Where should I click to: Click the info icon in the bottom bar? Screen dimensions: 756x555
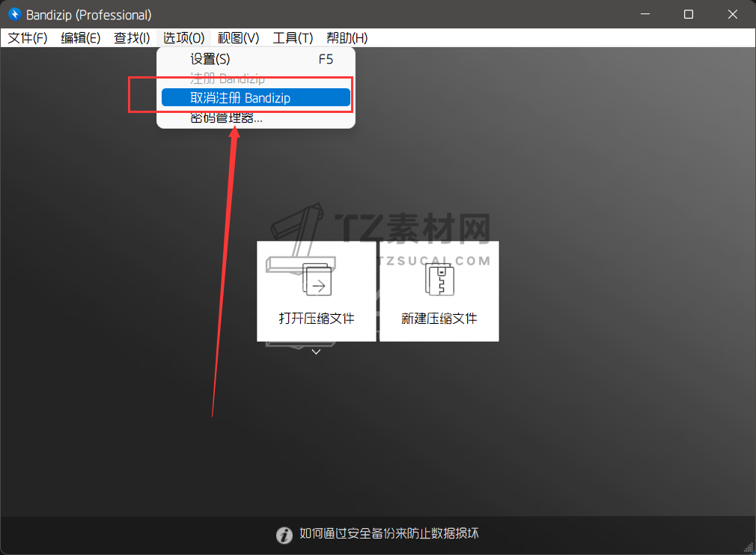pos(284,535)
